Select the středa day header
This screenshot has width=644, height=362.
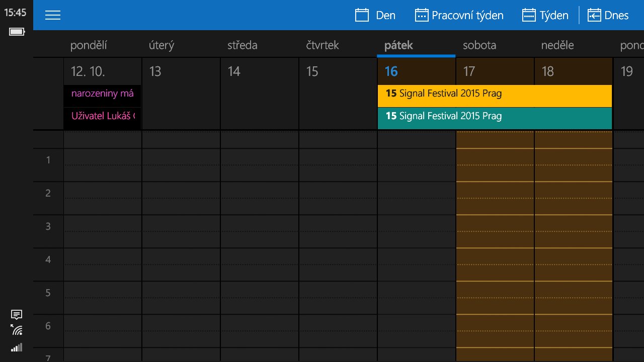[243, 45]
